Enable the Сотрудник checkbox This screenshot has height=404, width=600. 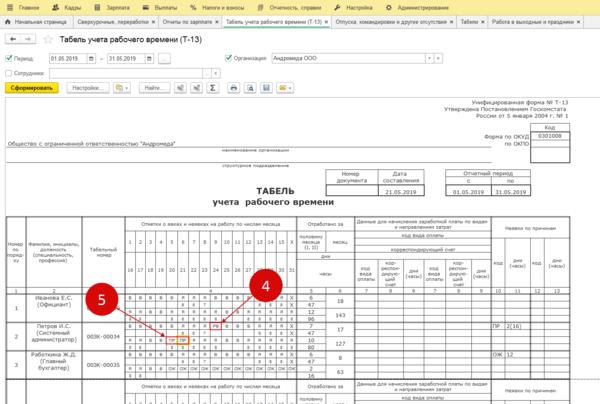7,72
